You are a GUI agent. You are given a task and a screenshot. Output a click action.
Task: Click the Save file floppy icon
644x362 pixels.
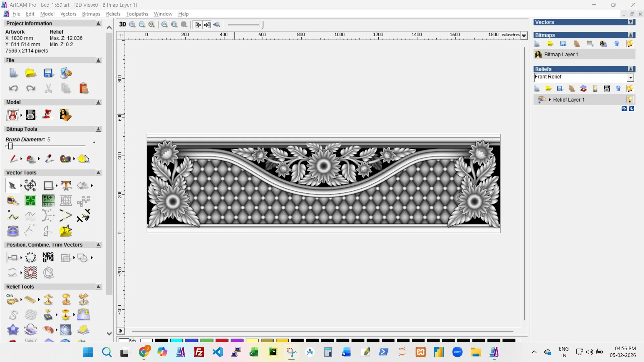(48, 73)
